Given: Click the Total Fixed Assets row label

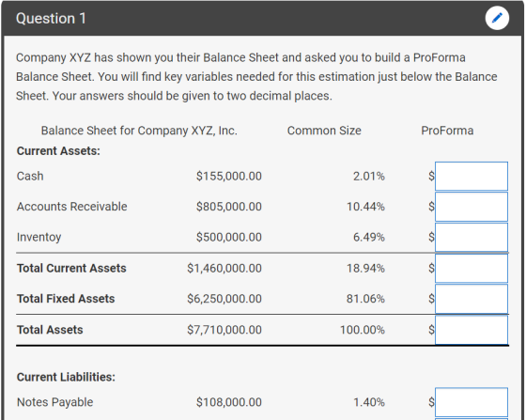Looking at the screenshot, I should [x=66, y=299].
